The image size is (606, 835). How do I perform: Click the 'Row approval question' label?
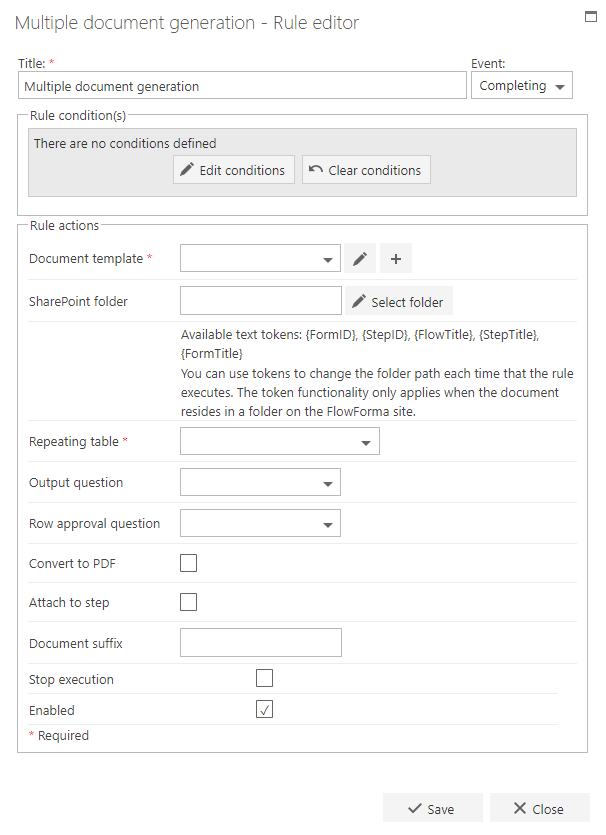(x=94, y=523)
